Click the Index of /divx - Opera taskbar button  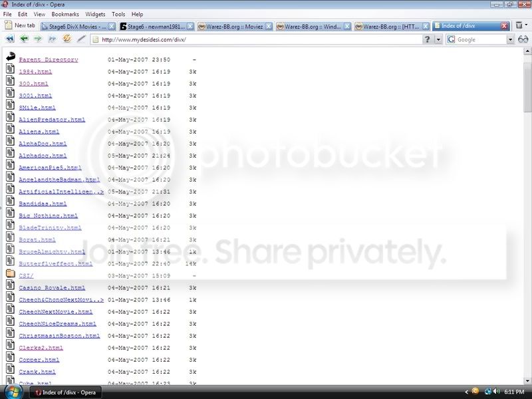point(66,392)
